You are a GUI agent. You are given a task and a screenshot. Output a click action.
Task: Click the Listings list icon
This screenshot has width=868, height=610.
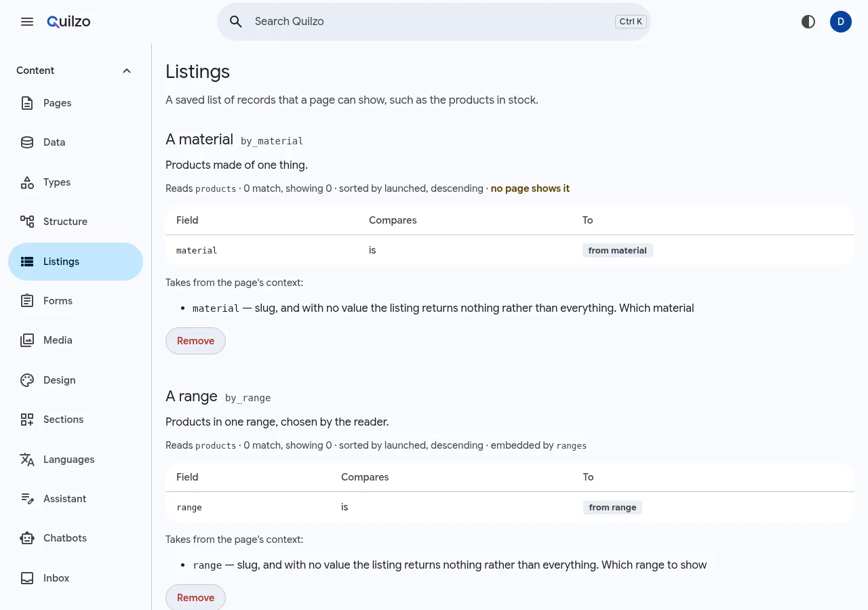tap(27, 262)
